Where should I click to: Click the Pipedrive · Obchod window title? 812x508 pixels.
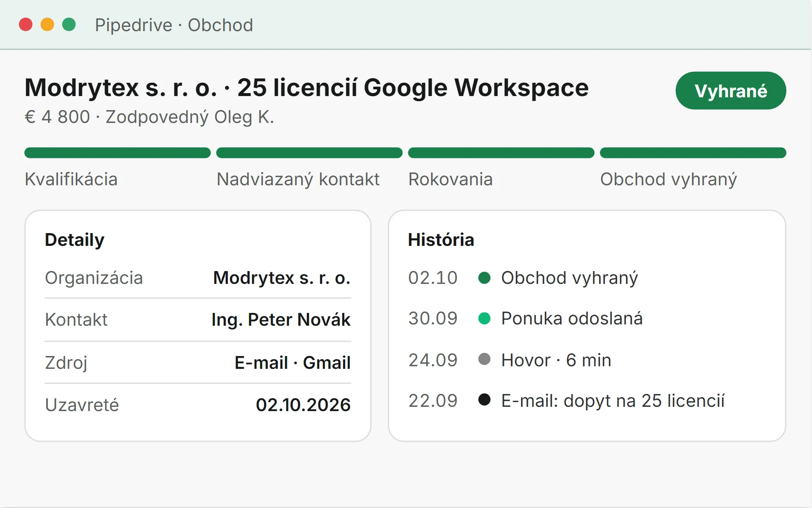pyautogui.click(x=174, y=25)
